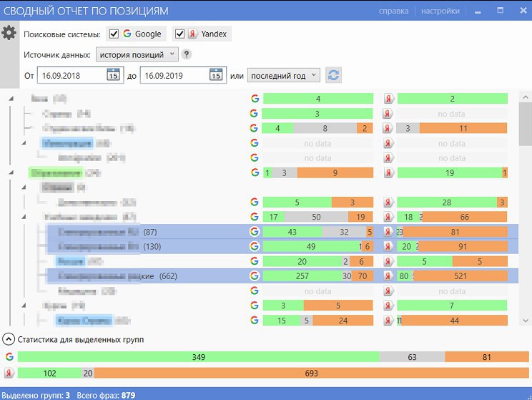Click the Yandex icon in the summary statistics bar
The width and height of the screenshot is (532, 400).
tap(9, 373)
